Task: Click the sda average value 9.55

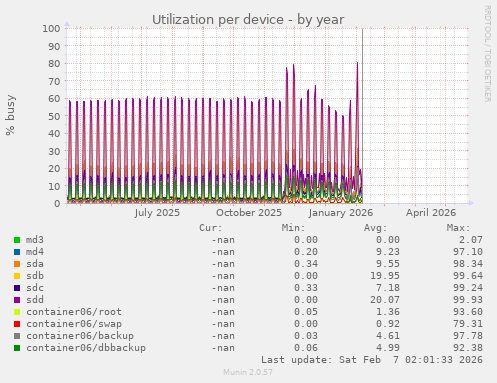Action: (x=388, y=264)
